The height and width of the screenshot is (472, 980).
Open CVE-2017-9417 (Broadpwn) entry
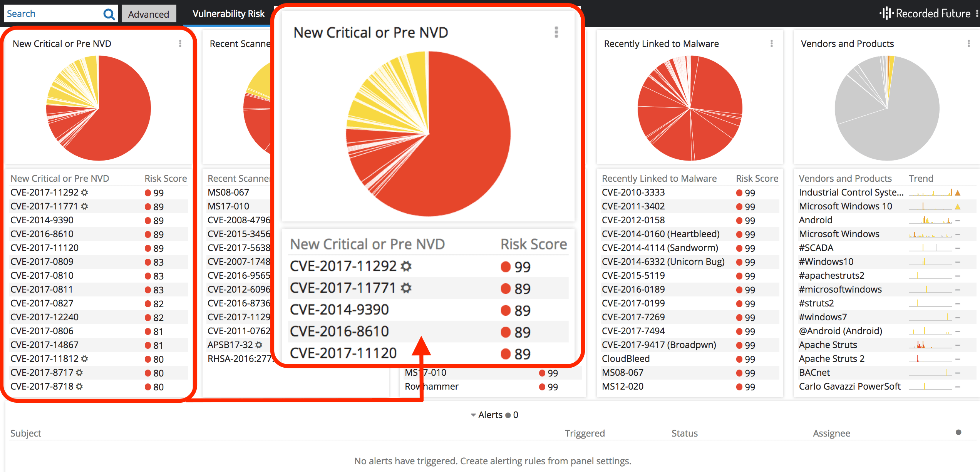point(659,345)
